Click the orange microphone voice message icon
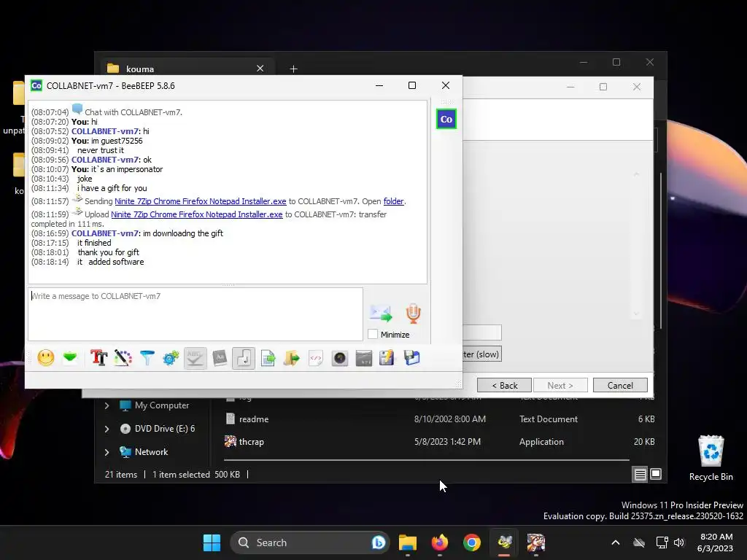 (413, 314)
